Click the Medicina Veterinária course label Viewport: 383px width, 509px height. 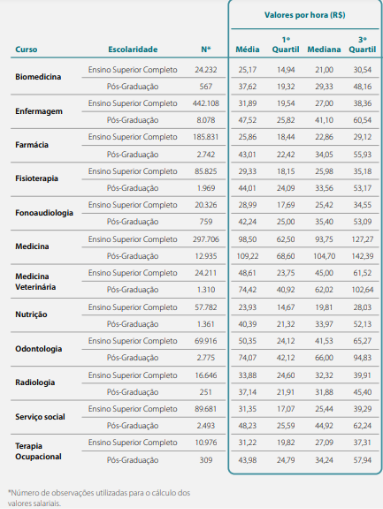[35, 281]
